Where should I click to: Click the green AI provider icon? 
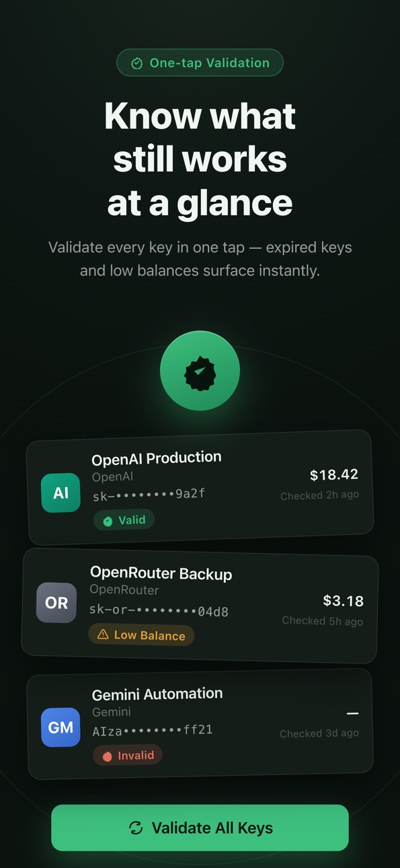pos(61,493)
